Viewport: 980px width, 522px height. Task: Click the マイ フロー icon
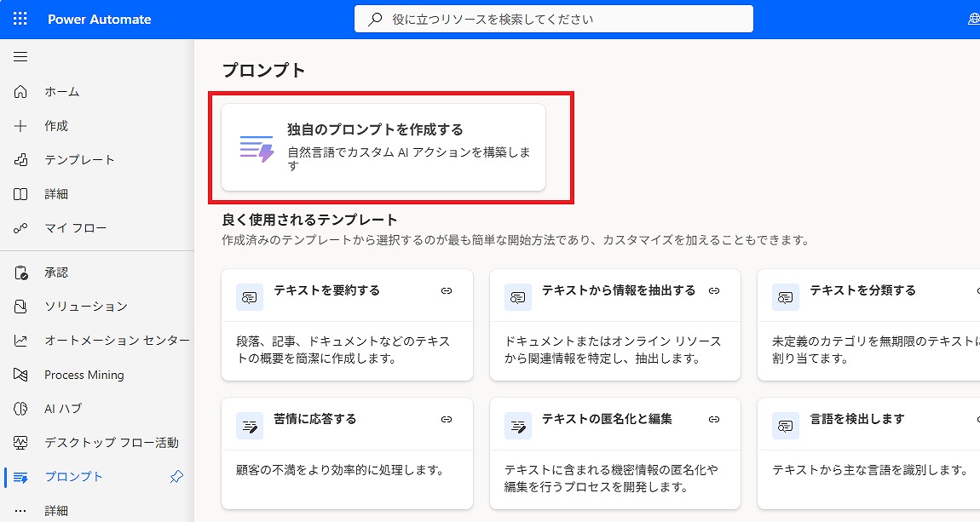[x=21, y=228]
